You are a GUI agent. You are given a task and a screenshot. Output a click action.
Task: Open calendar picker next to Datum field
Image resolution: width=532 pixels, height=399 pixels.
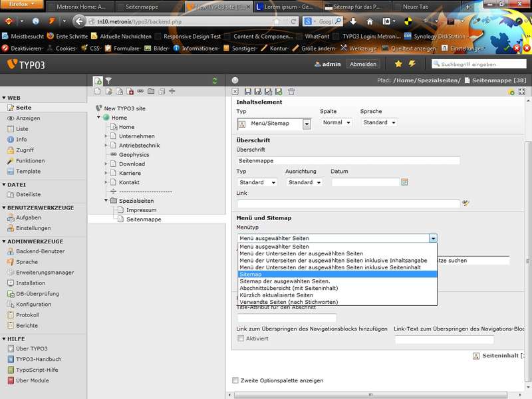[x=404, y=182]
